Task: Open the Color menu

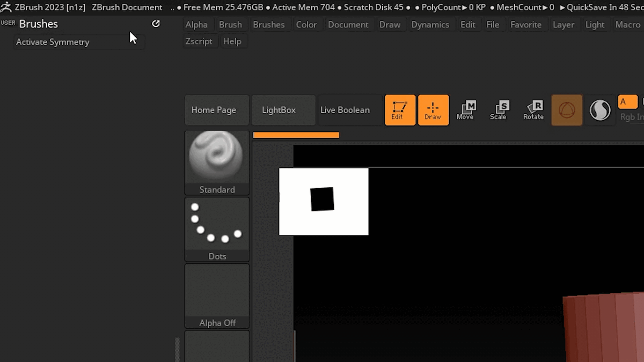Action: [x=306, y=24]
